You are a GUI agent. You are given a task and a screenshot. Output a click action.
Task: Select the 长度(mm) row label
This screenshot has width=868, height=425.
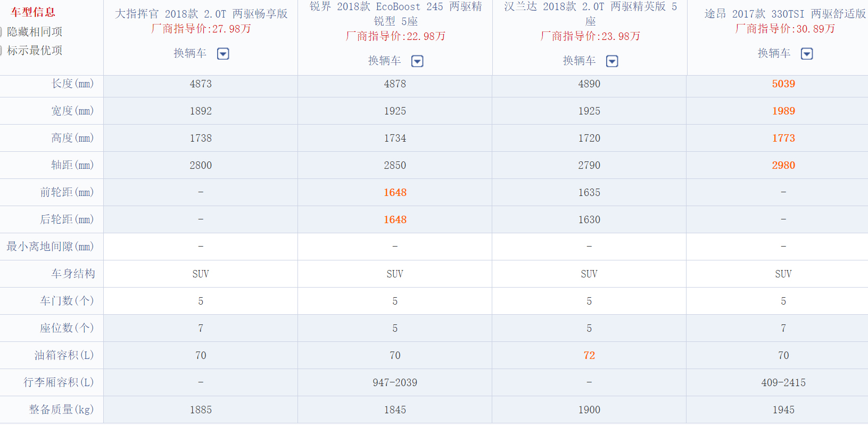tap(72, 84)
